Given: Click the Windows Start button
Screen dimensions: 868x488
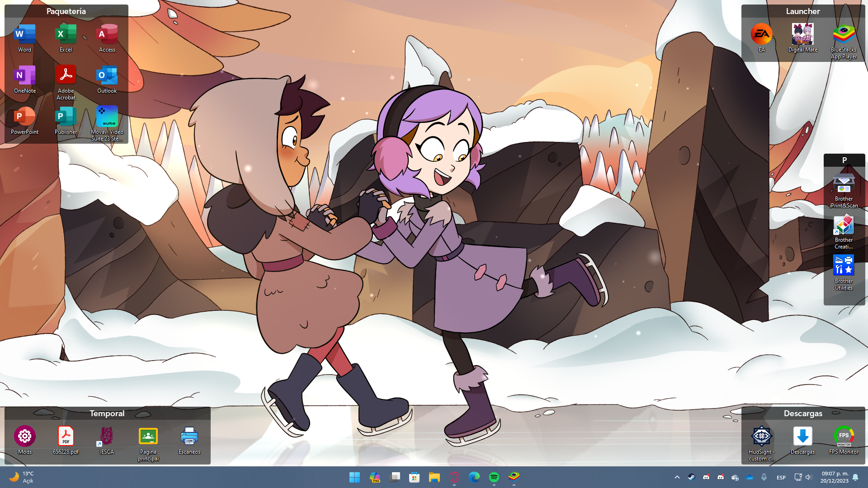Looking at the screenshot, I should pyautogui.click(x=355, y=477).
